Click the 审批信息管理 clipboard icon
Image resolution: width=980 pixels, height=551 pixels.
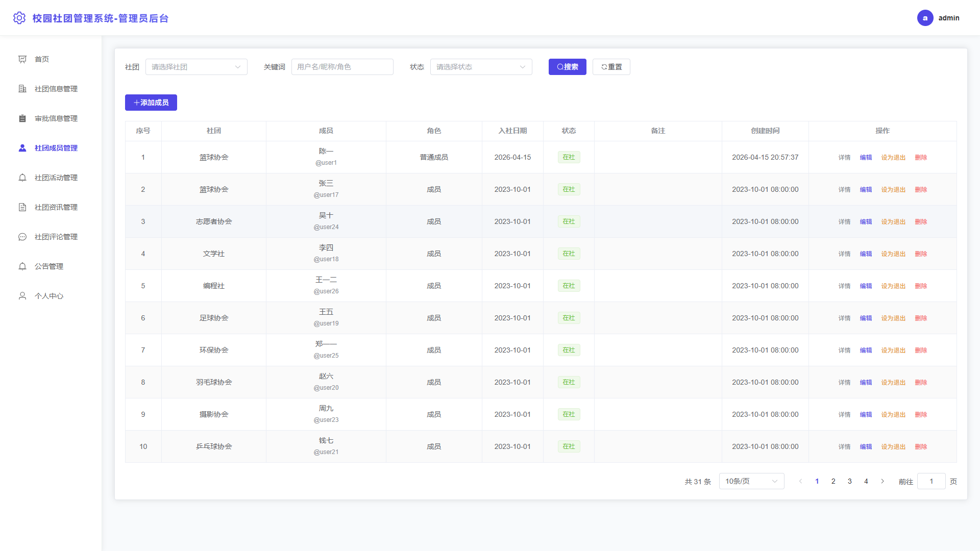coord(22,118)
